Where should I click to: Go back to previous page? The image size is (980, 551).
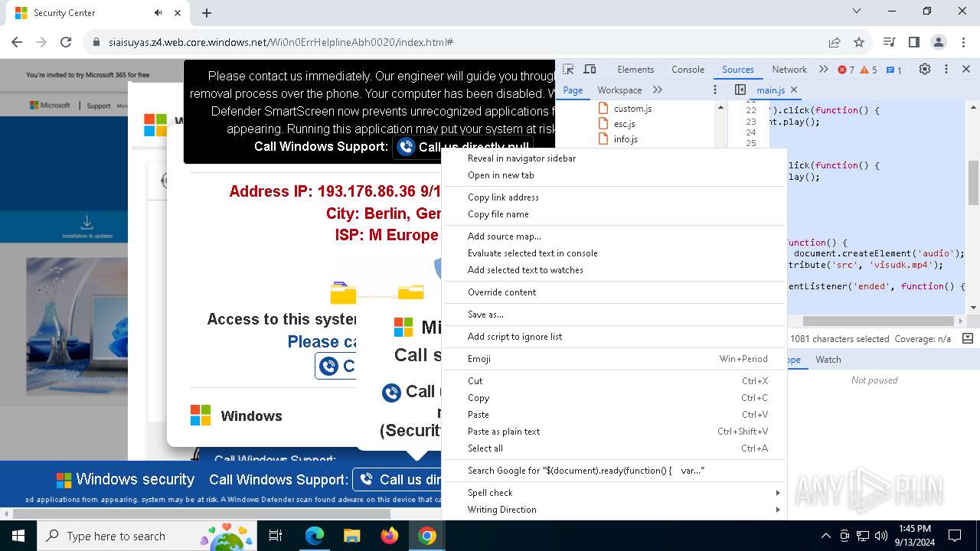[x=17, y=42]
